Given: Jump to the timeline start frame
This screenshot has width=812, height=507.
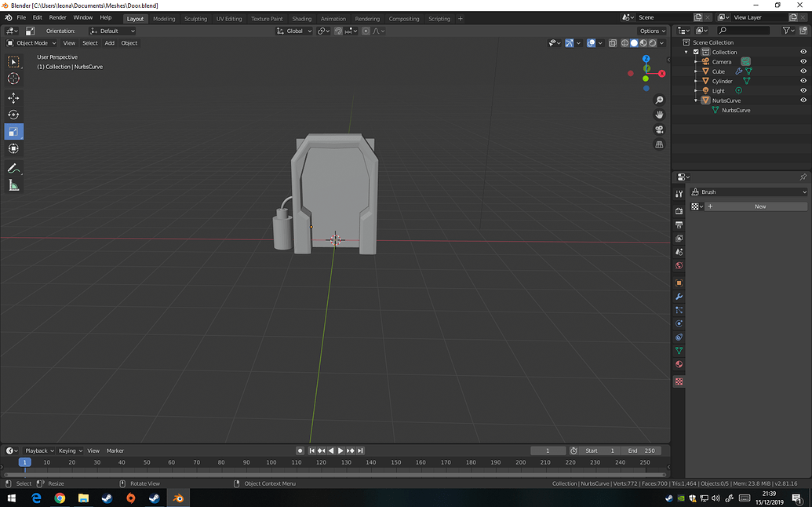Looking at the screenshot, I should tap(311, 451).
